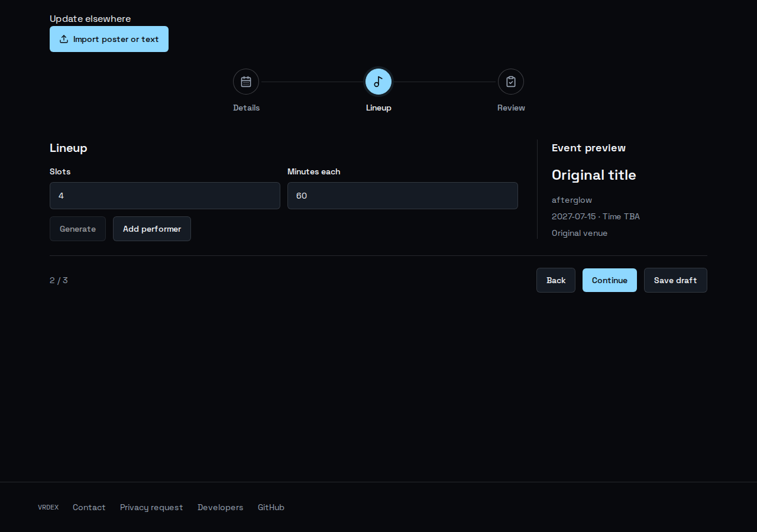Click the Review step label
757x532 pixels.
511,108
